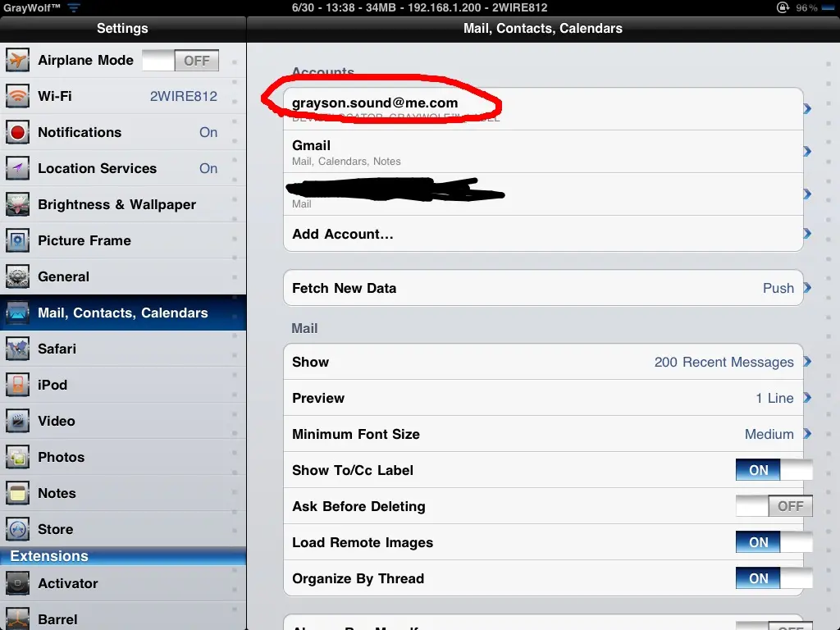Open Picture Frame settings icon
The image size is (840, 630).
pos(18,241)
